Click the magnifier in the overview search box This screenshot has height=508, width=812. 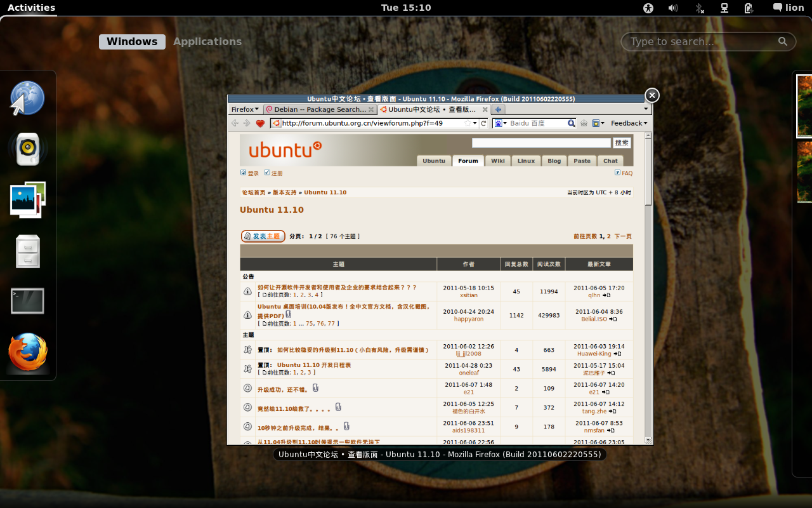point(783,41)
